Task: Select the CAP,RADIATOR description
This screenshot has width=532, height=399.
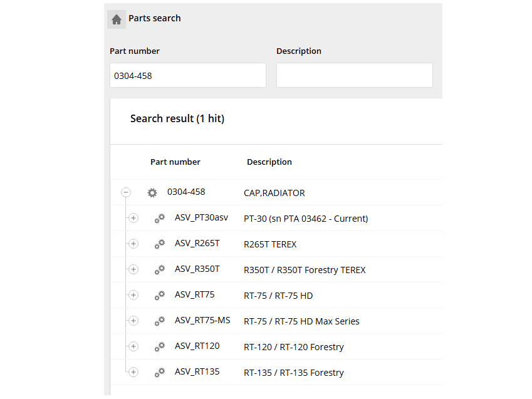Action: tap(274, 193)
